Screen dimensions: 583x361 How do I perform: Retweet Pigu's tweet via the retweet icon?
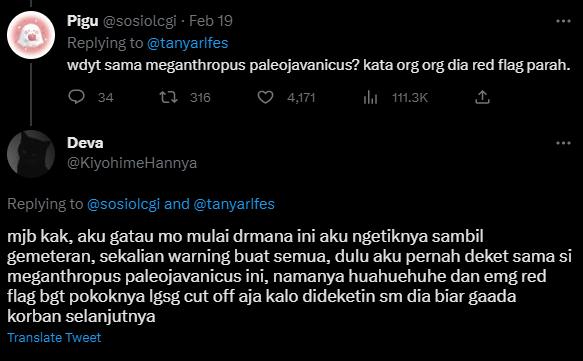[x=168, y=97]
